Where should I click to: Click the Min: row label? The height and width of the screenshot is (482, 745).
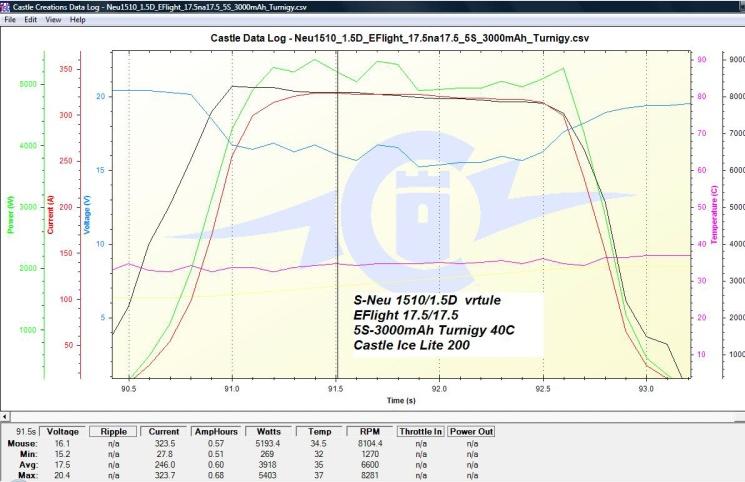[x=29, y=454]
